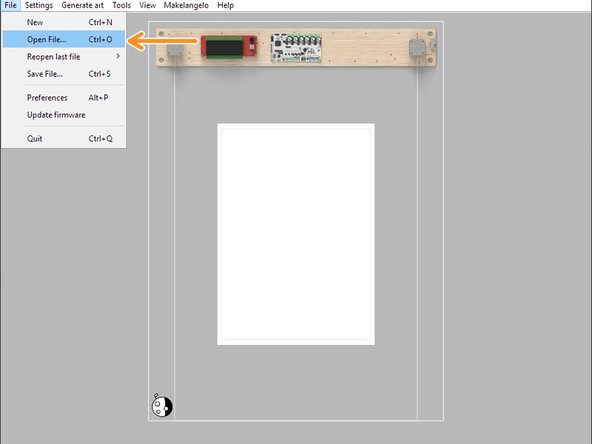
Task: Open the Help menu
Action: tap(225, 5)
